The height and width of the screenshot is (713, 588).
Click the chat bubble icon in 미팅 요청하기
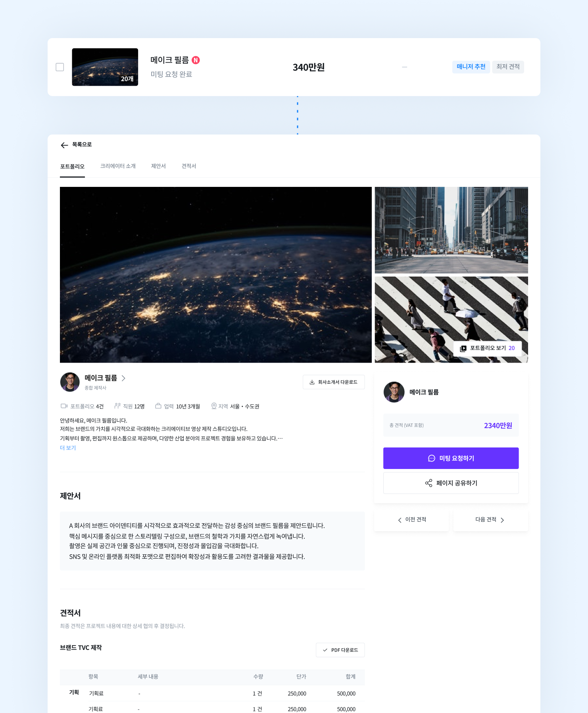point(432,458)
